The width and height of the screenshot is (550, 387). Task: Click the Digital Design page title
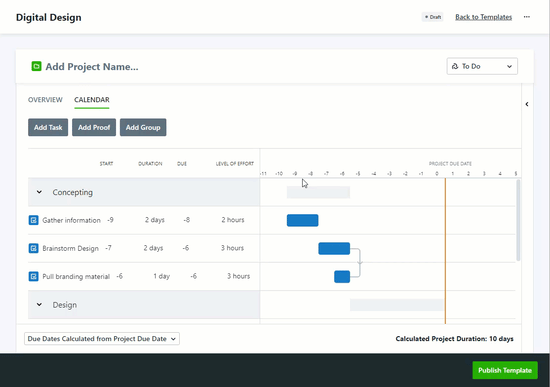point(49,18)
